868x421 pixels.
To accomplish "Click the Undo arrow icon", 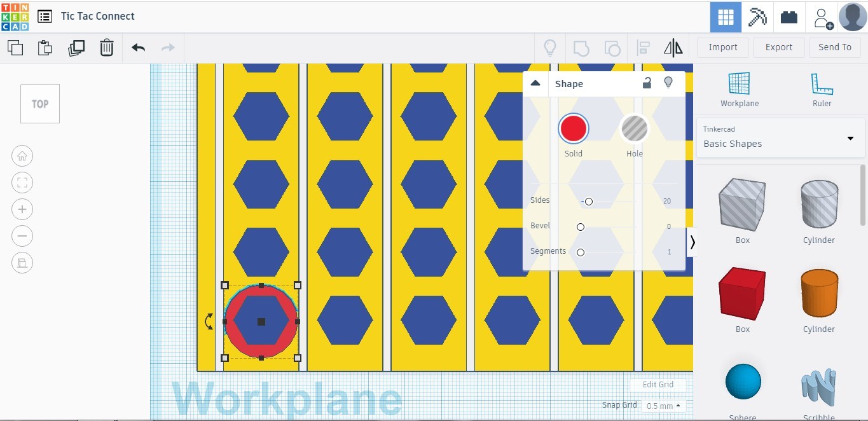I will 137,47.
